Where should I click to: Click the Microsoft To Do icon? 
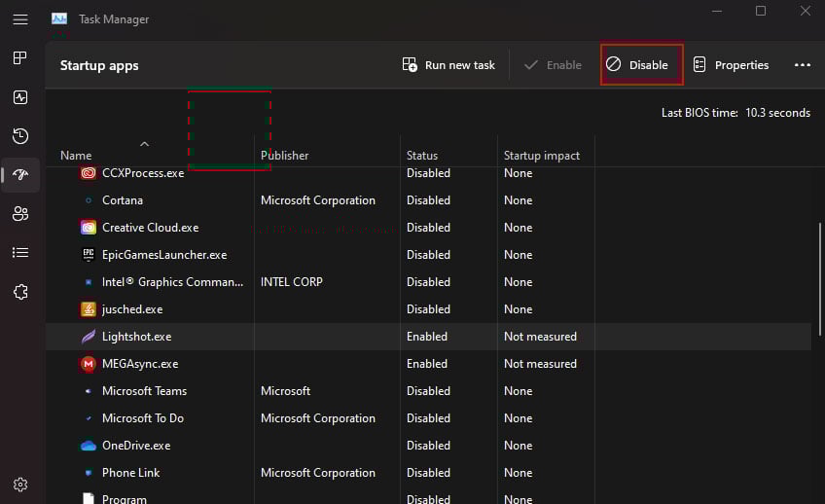pyautogui.click(x=89, y=418)
